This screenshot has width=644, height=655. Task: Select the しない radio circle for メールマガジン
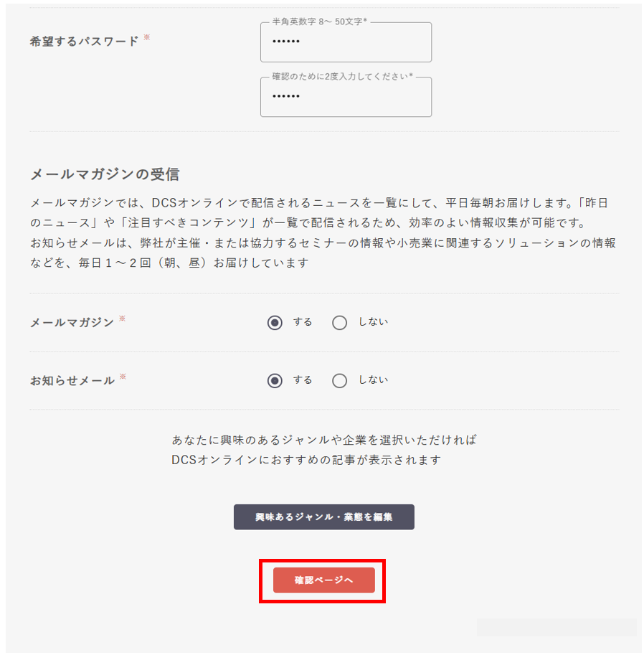[340, 323]
